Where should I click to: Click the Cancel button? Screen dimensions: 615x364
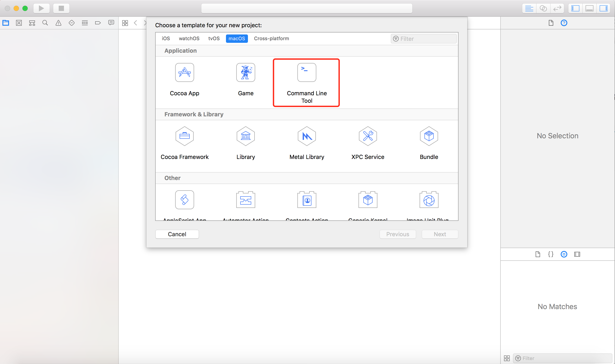click(177, 234)
